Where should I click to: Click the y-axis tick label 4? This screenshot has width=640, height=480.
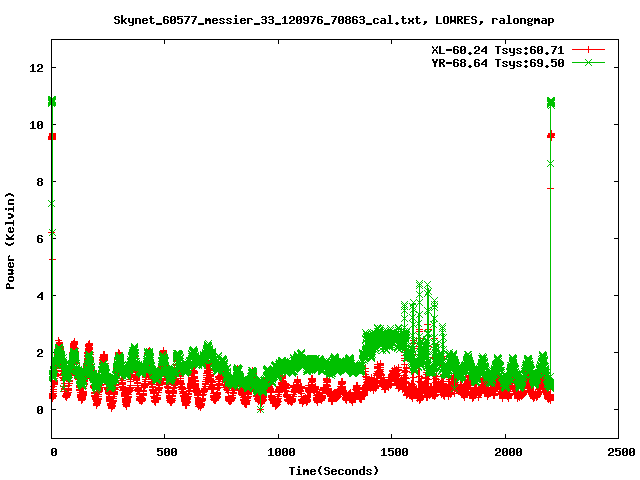click(x=40, y=296)
